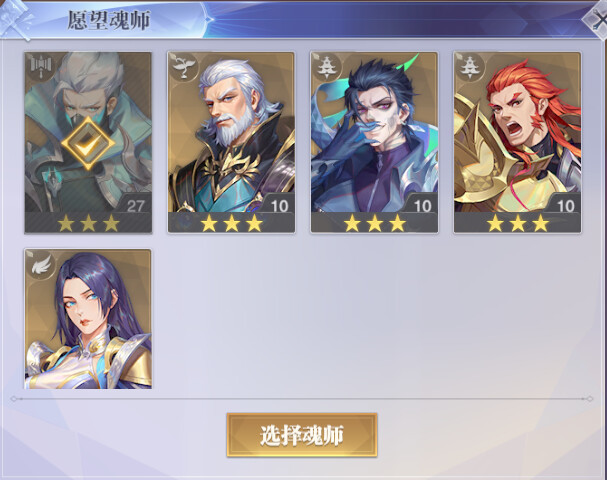This screenshot has height=480, width=607.
Task: Click the plant class icon on elder card
Action: point(182,66)
